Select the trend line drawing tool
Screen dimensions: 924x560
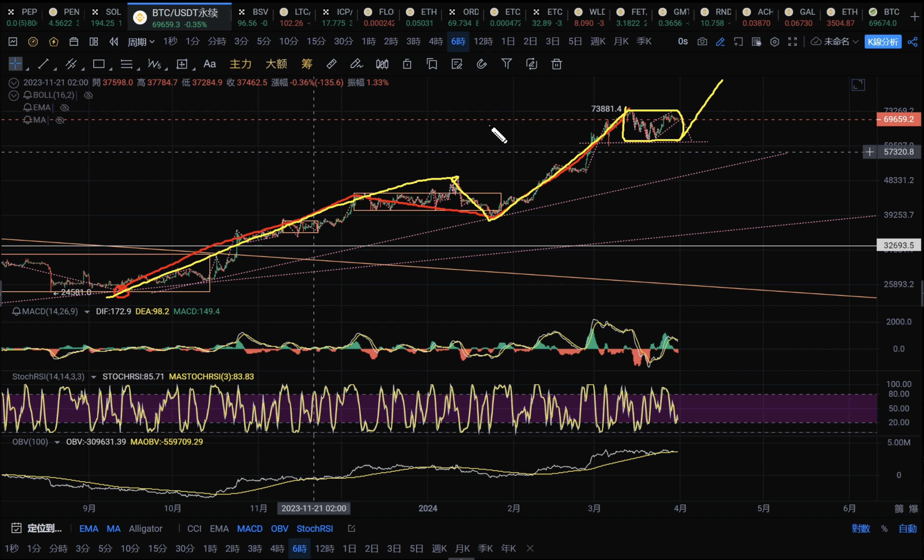(x=43, y=64)
